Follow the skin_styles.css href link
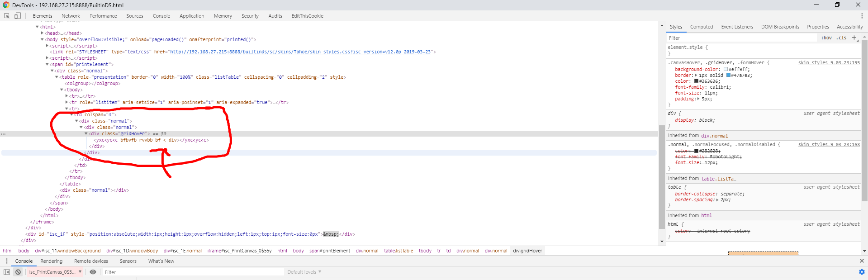The image size is (868, 280). 300,52
